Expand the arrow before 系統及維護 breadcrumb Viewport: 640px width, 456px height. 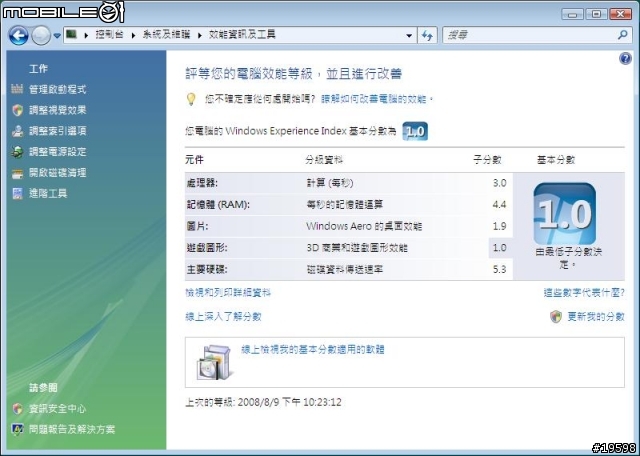(x=133, y=35)
